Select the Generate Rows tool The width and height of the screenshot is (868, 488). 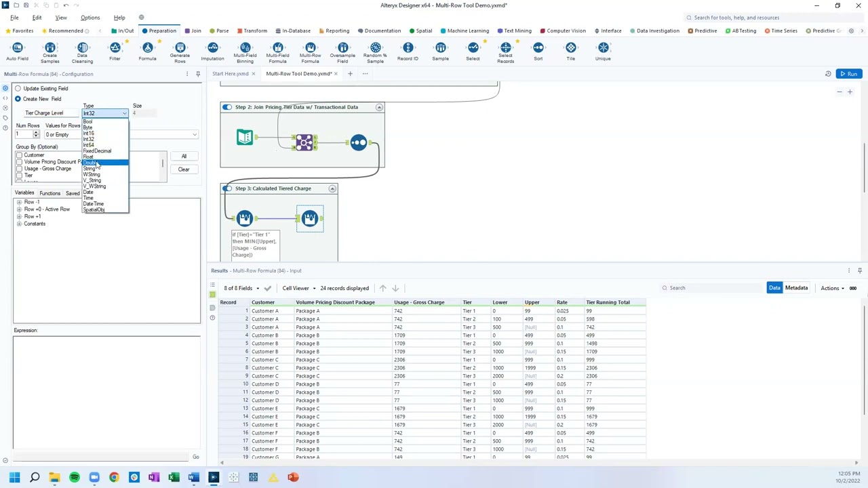point(180,52)
